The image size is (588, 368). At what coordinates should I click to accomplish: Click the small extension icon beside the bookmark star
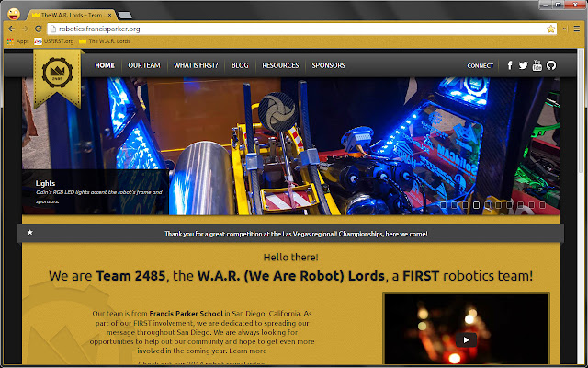pyautogui.click(x=565, y=29)
